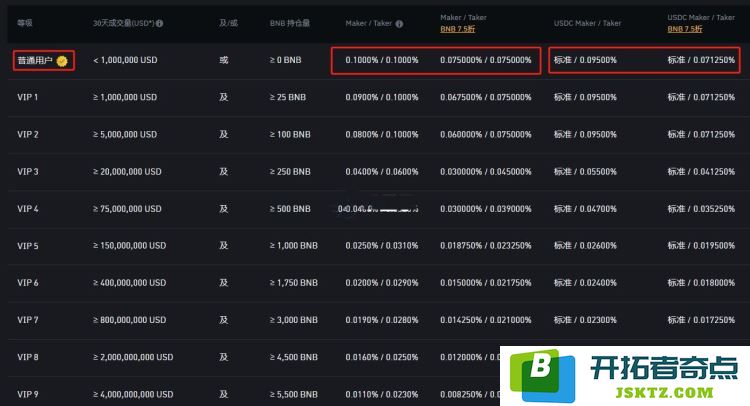Click the 0.0200% / 0.0290% fee cell
Image resolution: width=750 pixels, height=406 pixels.
point(382,283)
